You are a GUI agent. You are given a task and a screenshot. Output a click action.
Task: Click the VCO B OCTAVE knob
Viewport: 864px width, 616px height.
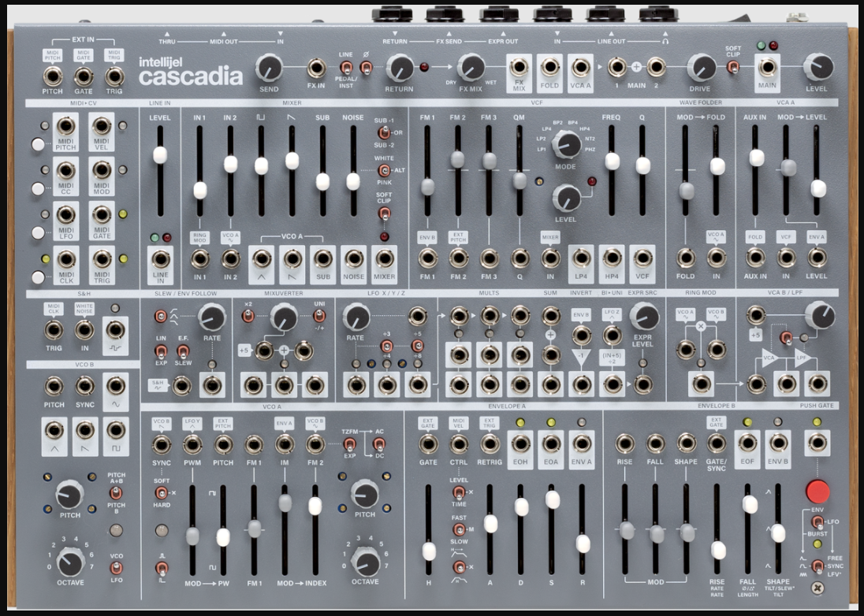pyautogui.click(x=70, y=562)
